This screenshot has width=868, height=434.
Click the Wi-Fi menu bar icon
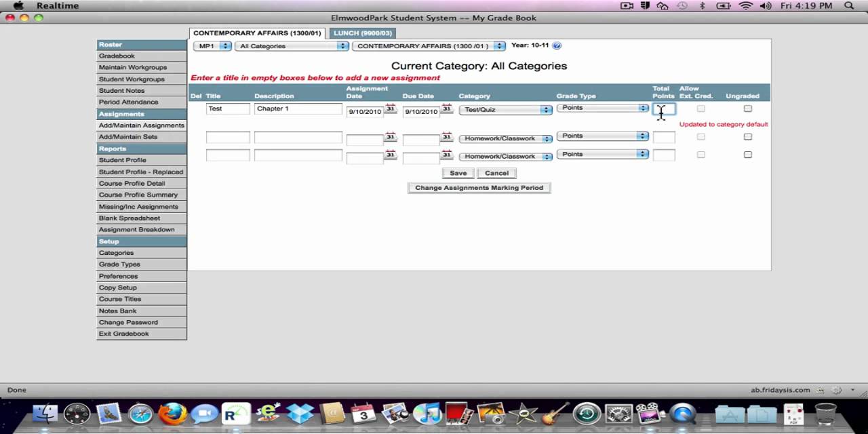pyautogui.click(x=746, y=5)
